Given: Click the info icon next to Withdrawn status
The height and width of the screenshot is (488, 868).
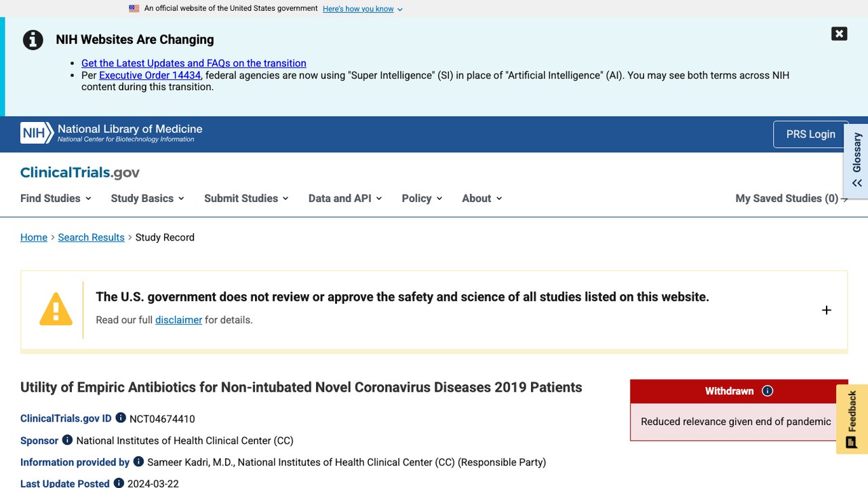Looking at the screenshot, I should pyautogui.click(x=768, y=391).
